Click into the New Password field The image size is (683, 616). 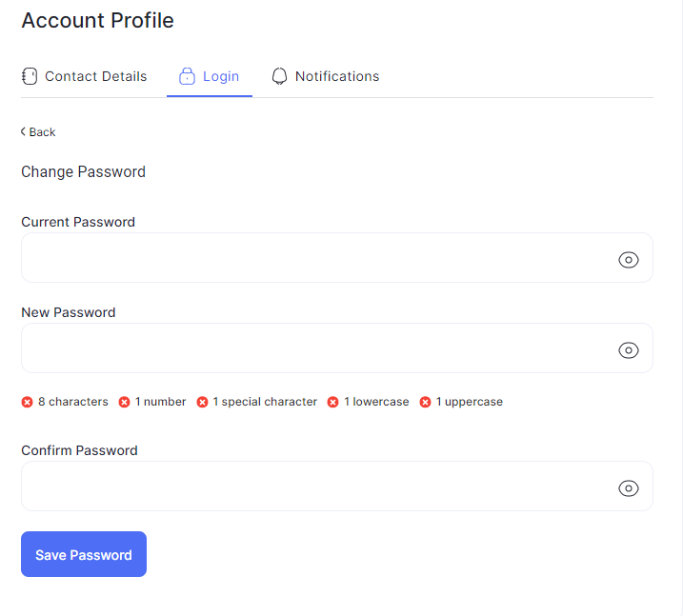[x=336, y=348]
